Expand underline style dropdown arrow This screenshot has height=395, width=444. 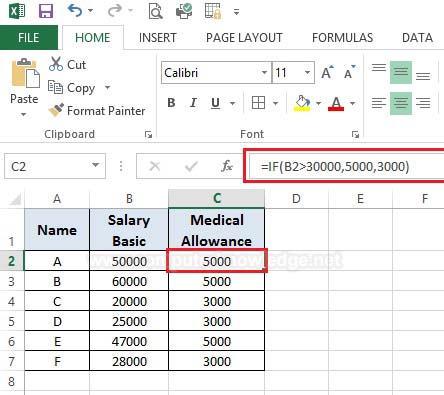[x=232, y=103]
